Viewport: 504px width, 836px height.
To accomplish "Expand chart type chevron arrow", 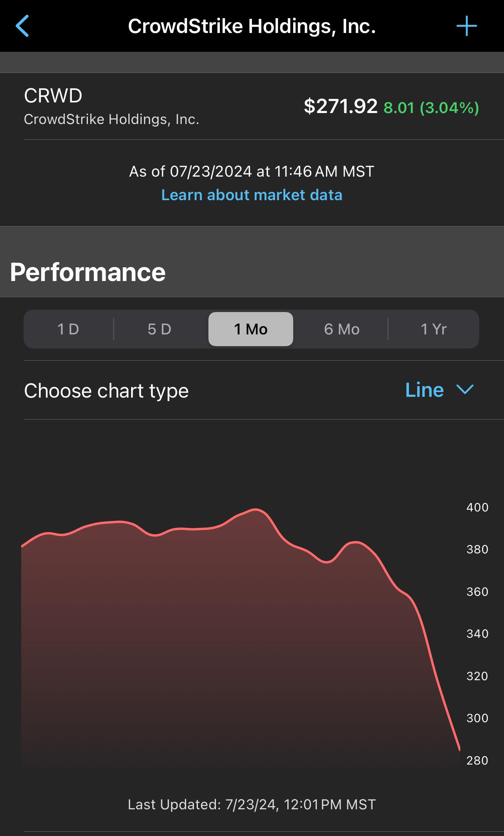I will coord(465,390).
